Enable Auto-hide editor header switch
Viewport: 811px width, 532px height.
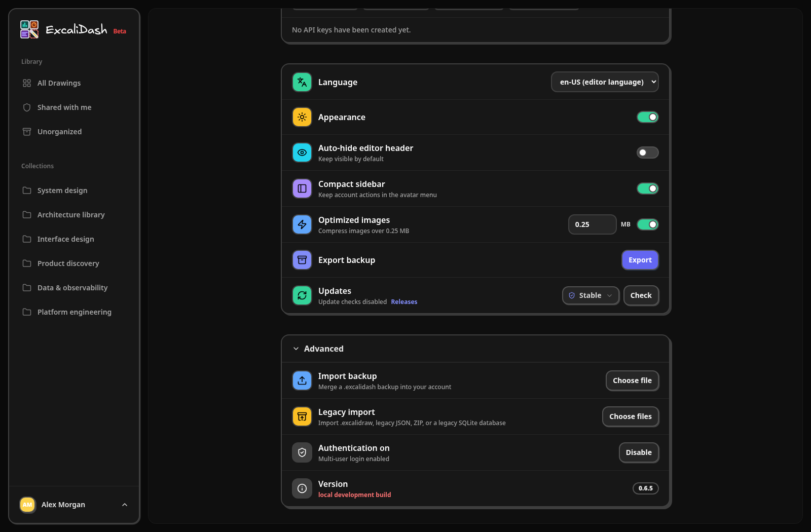(648, 153)
